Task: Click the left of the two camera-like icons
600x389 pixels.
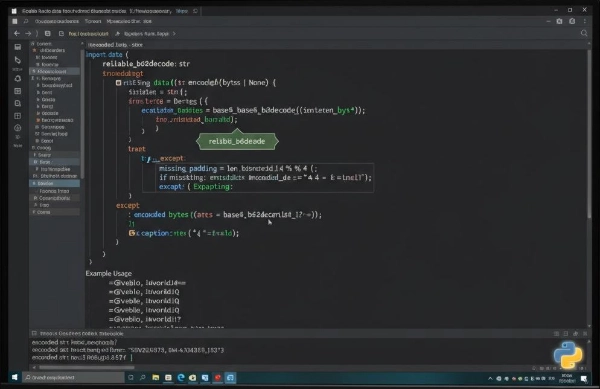Action: pyautogui.click(x=559, y=21)
